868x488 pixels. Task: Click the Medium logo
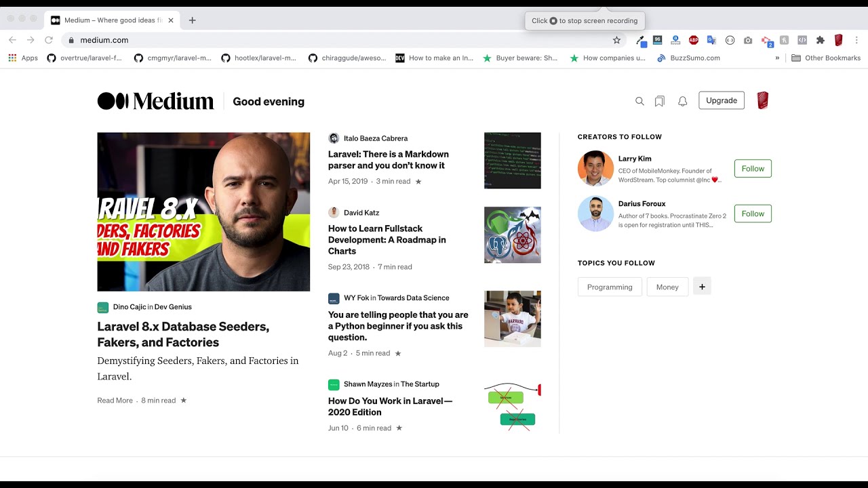coord(155,101)
